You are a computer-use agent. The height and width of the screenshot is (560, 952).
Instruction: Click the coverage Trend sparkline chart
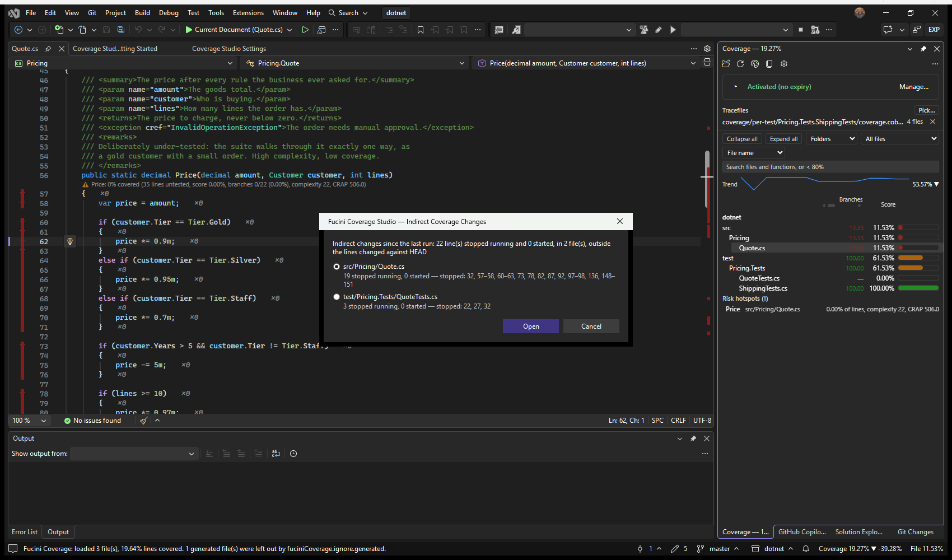[824, 183]
